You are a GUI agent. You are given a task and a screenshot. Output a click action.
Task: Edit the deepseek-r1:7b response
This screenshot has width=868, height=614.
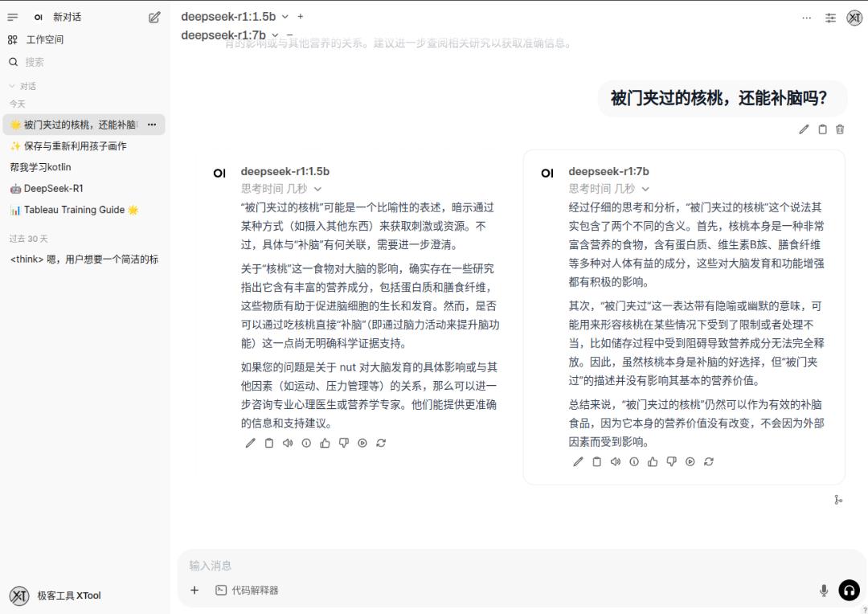pyautogui.click(x=578, y=462)
